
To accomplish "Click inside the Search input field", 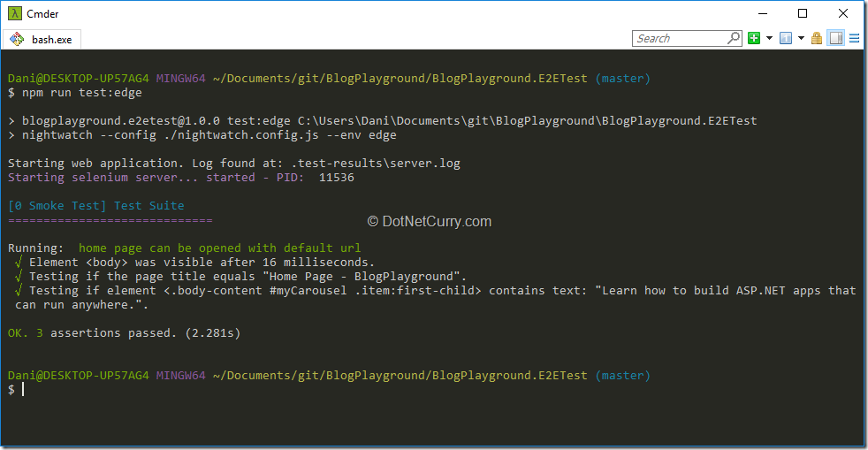I will coord(679,38).
